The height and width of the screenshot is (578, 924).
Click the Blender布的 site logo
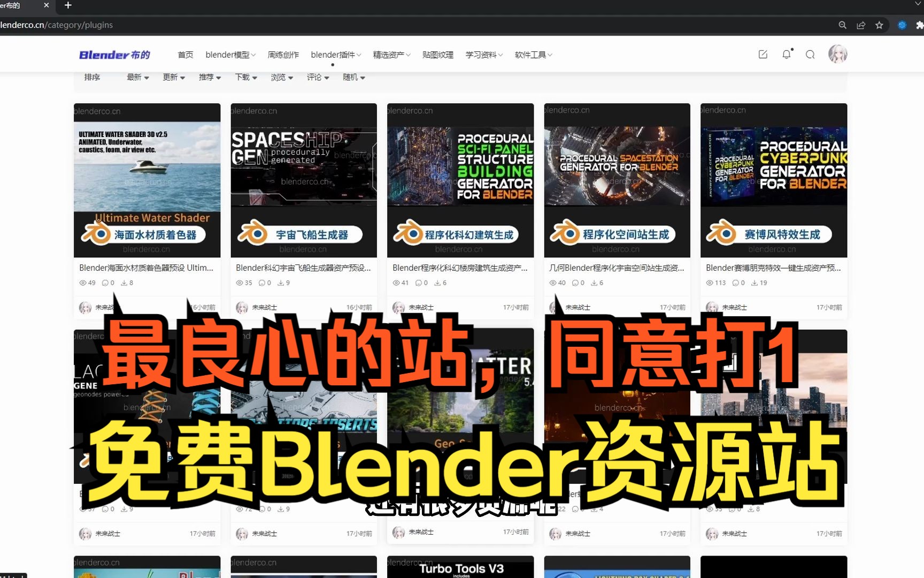pos(114,55)
